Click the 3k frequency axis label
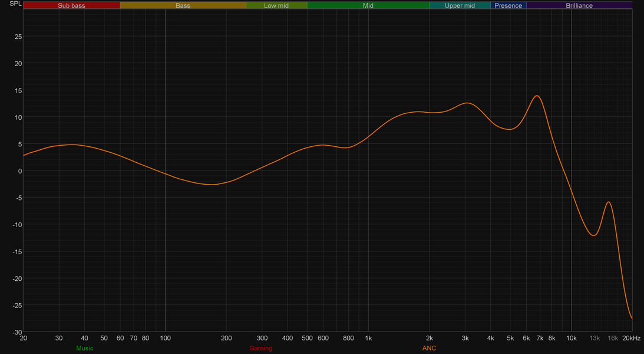644x354 pixels. pyautogui.click(x=465, y=339)
